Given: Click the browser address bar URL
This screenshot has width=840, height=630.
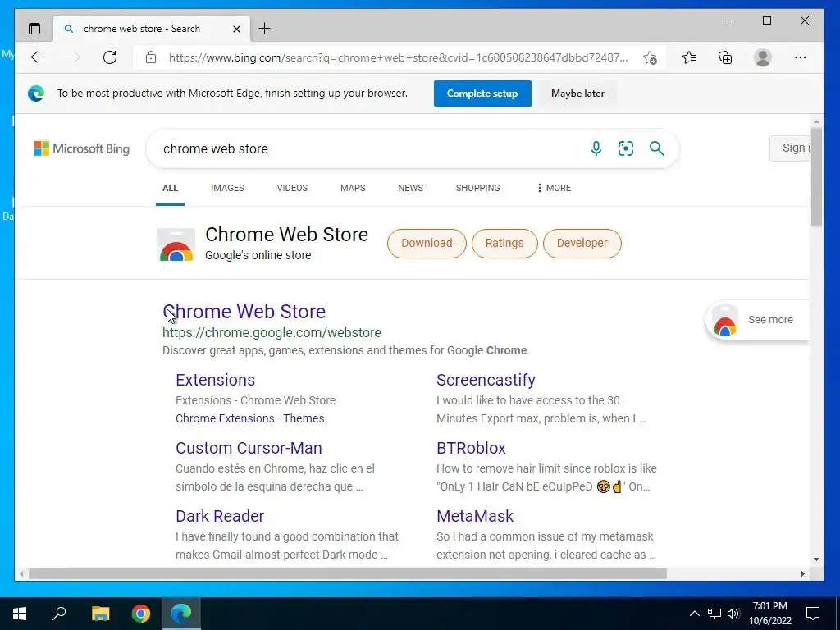Looking at the screenshot, I should point(398,58).
